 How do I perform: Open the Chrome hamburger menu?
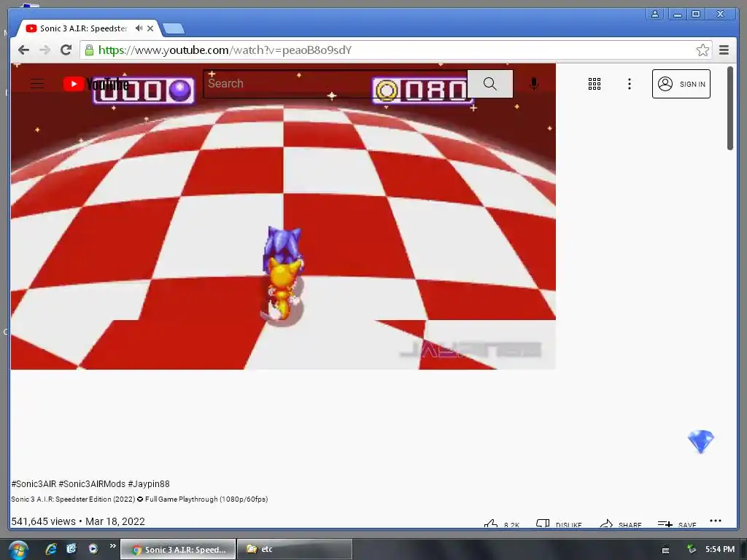(724, 50)
